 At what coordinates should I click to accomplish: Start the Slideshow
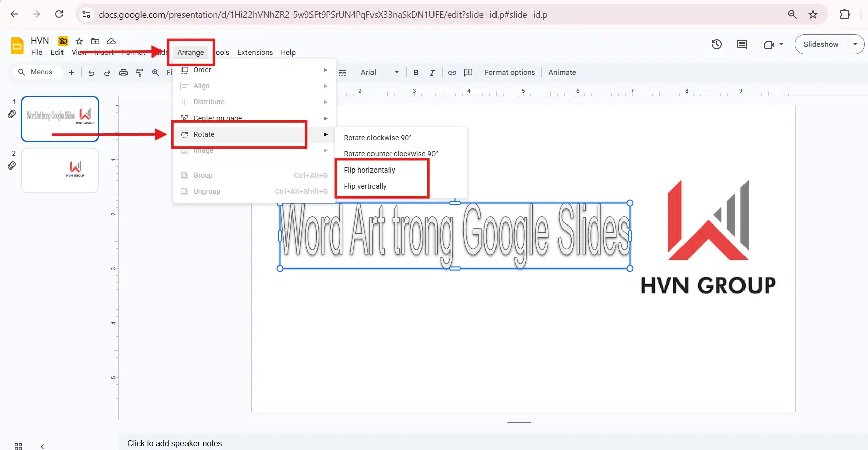pos(821,44)
